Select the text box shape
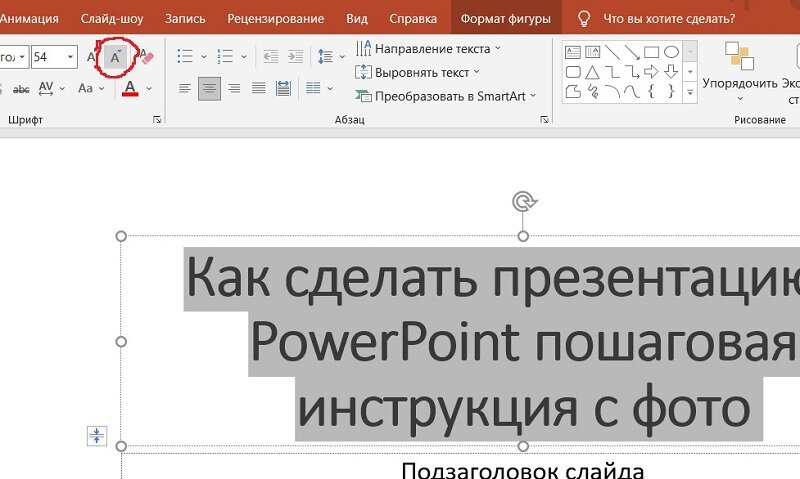 [573, 52]
